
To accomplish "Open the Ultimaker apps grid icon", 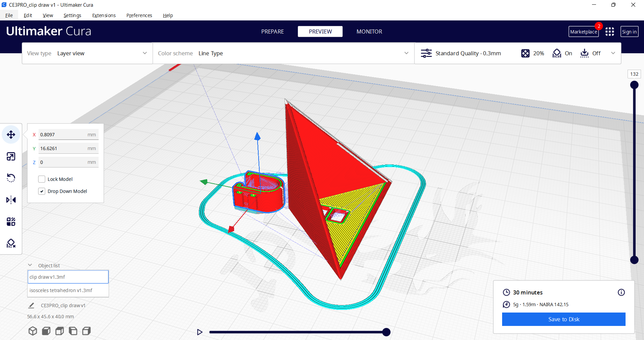I will click(610, 31).
